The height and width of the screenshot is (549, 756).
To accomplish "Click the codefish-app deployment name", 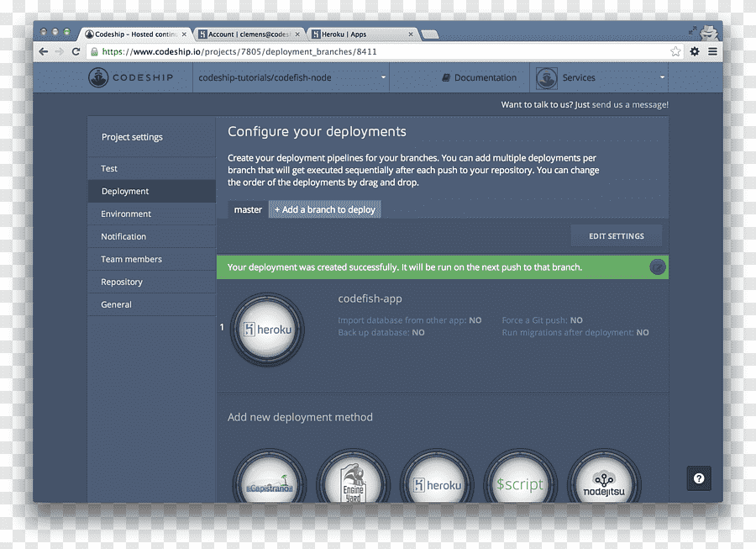I will coord(370,298).
